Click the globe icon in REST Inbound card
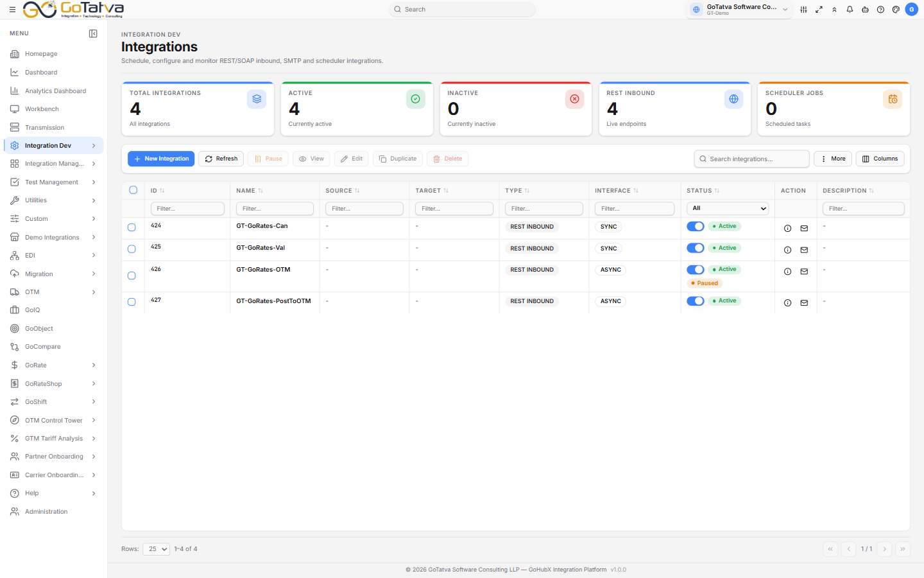 click(x=733, y=99)
